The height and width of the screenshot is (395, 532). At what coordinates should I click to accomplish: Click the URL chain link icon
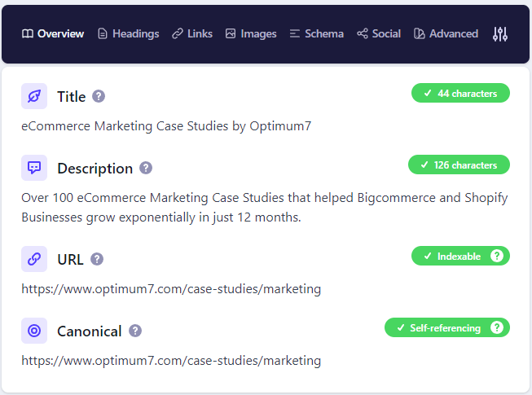[34, 259]
